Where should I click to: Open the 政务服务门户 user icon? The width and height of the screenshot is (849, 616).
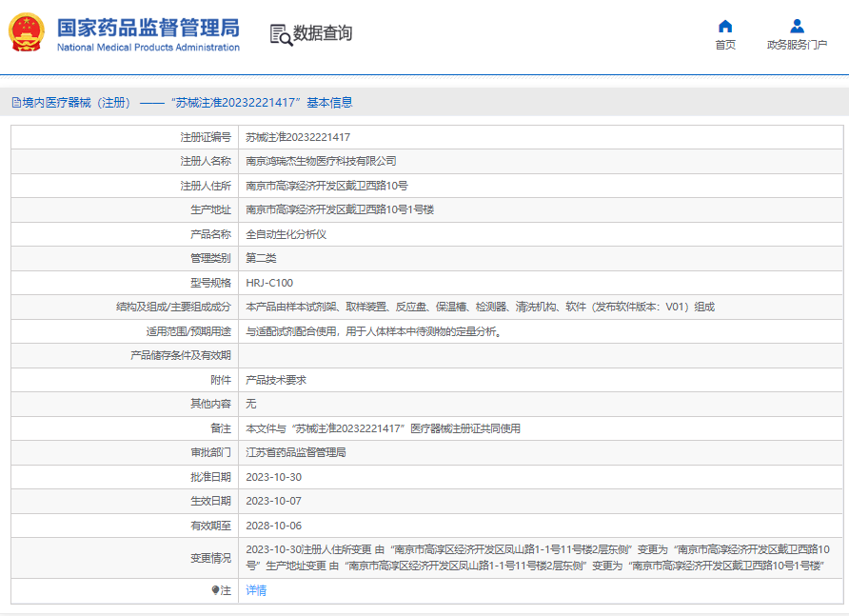(797, 26)
